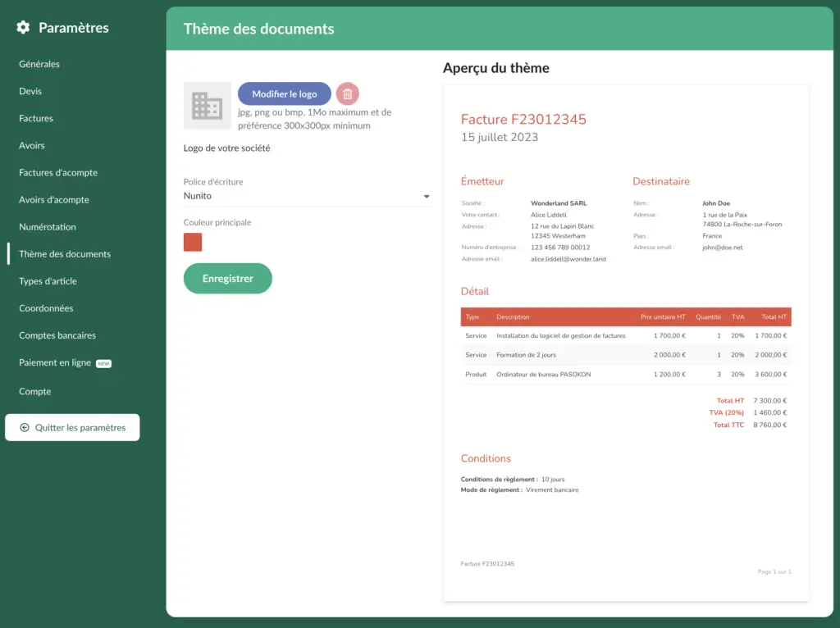This screenshot has width=840, height=628.
Task: Click the NEW badge beside Paiement en ligne
Action: pos(103,363)
